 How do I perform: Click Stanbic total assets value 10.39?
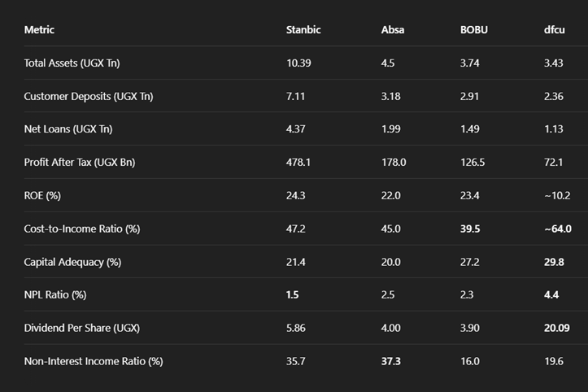[x=298, y=63]
